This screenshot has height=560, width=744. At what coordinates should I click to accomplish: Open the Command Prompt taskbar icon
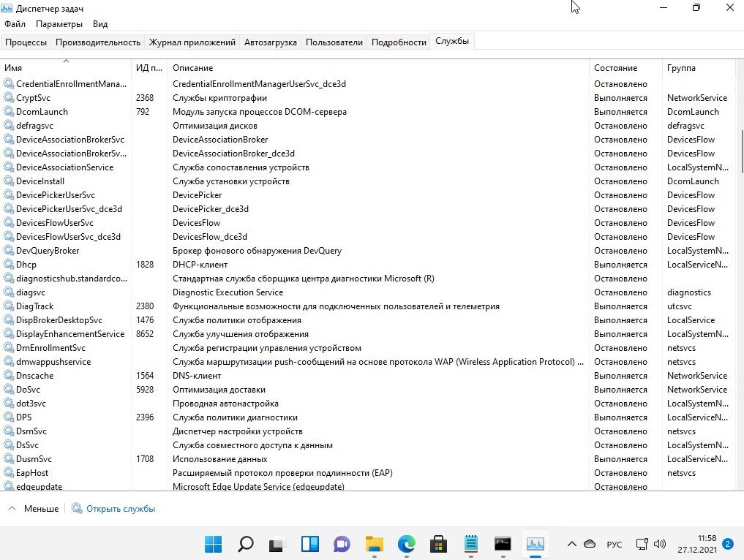coord(503,544)
